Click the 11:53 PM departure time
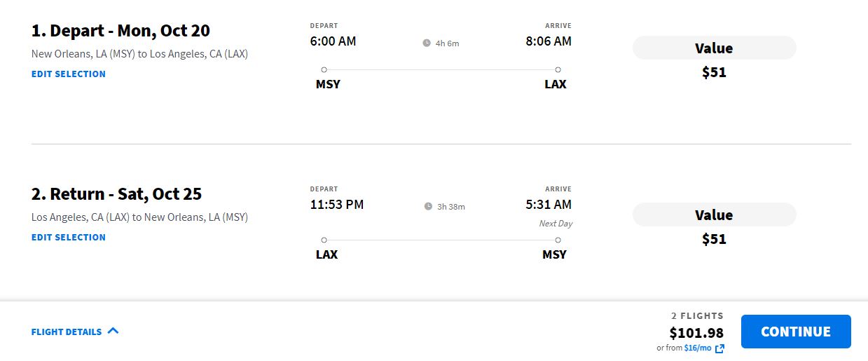 pyautogui.click(x=337, y=205)
